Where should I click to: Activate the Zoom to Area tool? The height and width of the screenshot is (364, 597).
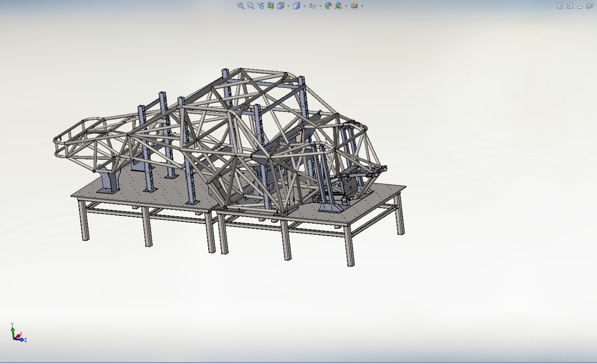pyautogui.click(x=250, y=6)
